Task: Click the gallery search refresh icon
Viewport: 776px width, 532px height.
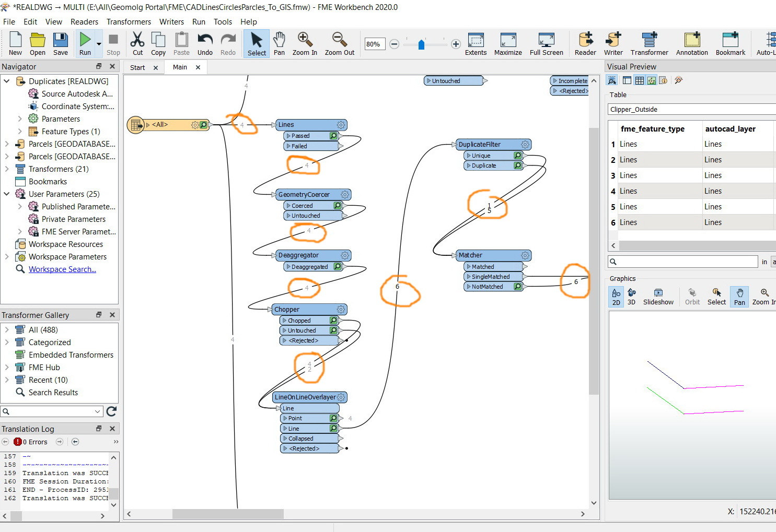Action: point(111,411)
